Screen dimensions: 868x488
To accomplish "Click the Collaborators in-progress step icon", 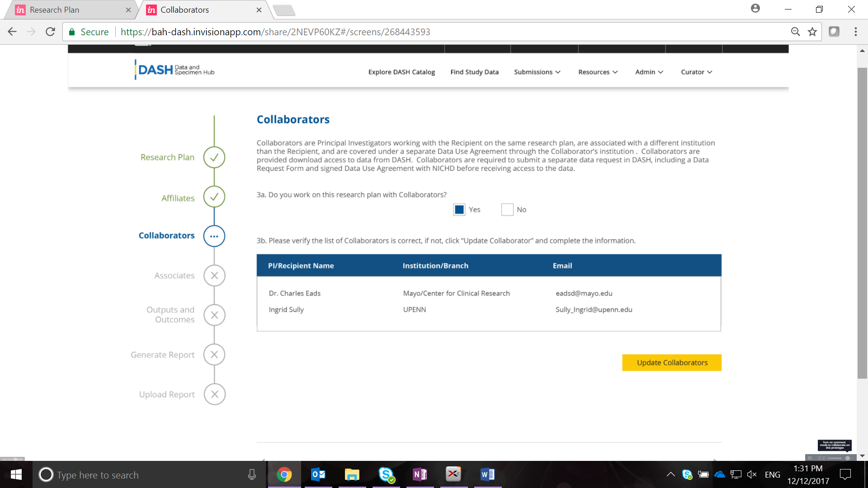I will [214, 236].
